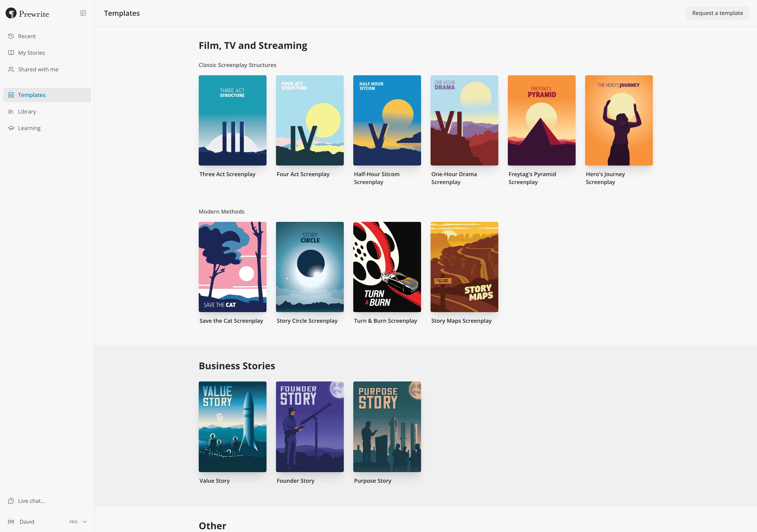Open the Save the Cat cover
The image size is (757, 532).
(x=232, y=267)
